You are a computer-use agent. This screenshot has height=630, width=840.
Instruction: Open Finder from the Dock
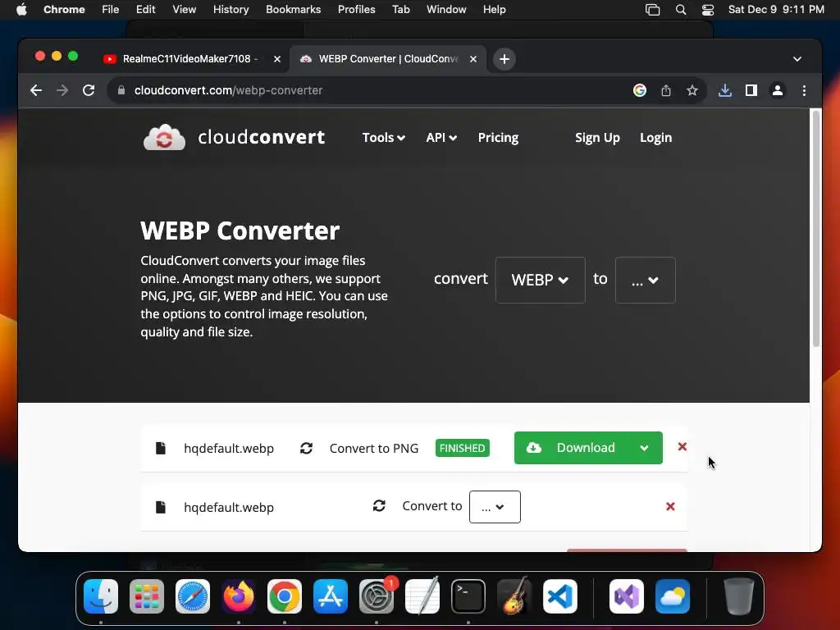pyautogui.click(x=101, y=596)
